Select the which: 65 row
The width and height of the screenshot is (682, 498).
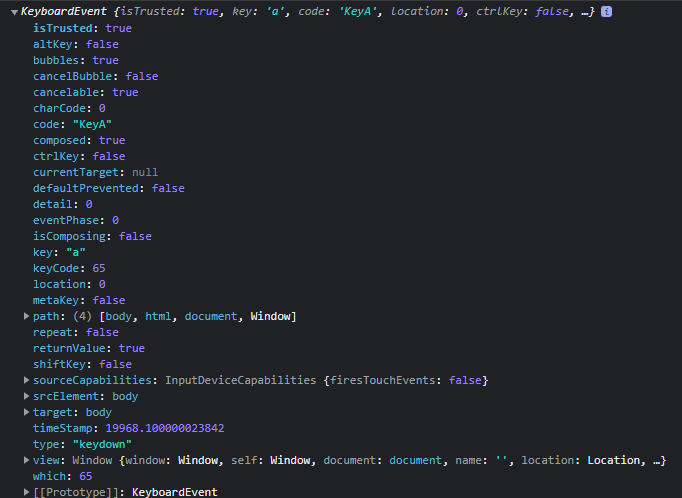tap(63, 476)
